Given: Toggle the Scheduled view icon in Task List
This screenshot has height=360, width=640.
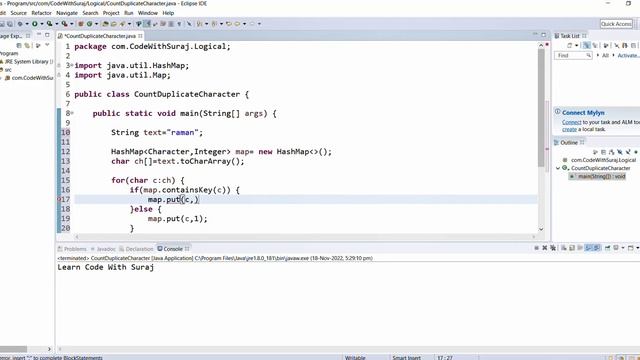Looking at the screenshot, I should [595, 45].
